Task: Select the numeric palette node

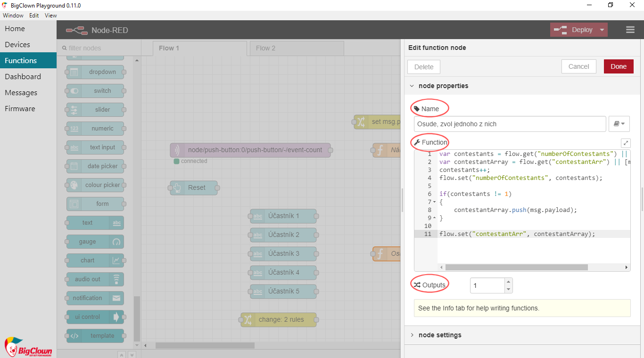Action: 95,129
